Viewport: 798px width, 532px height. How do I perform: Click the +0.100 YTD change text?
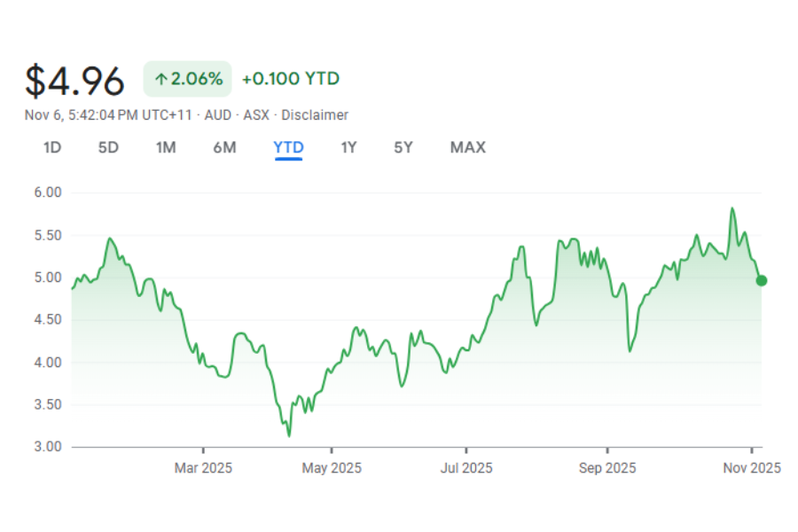click(x=290, y=79)
